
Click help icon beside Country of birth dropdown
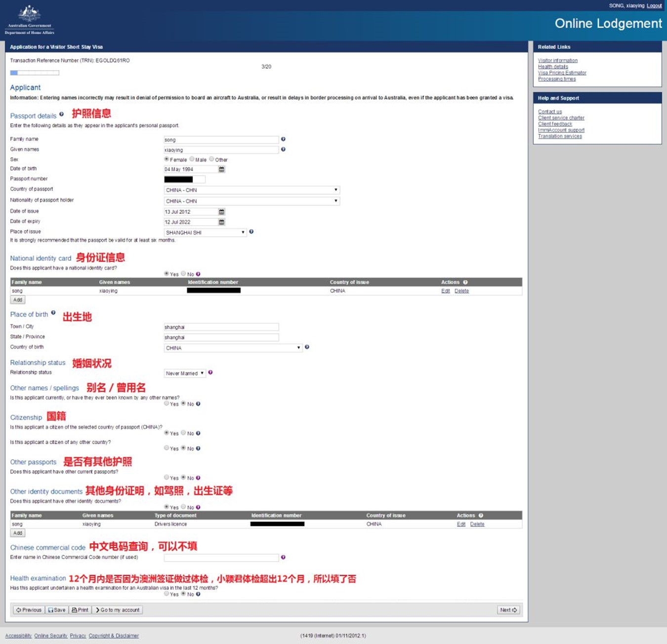coord(307,347)
